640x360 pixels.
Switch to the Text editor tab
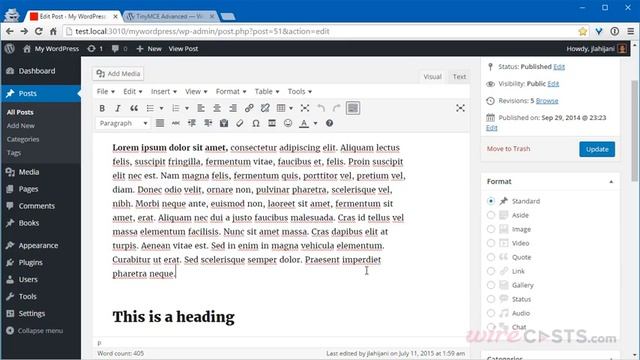pyautogui.click(x=459, y=77)
